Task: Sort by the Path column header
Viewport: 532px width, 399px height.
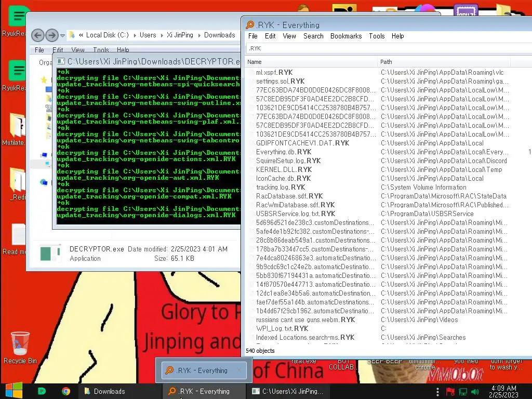Action: 444,62
